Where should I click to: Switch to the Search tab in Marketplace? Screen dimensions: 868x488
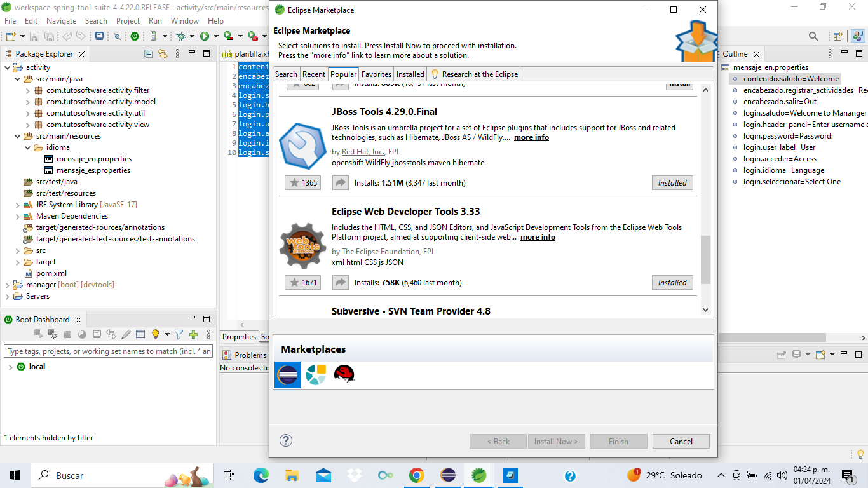[286, 74]
